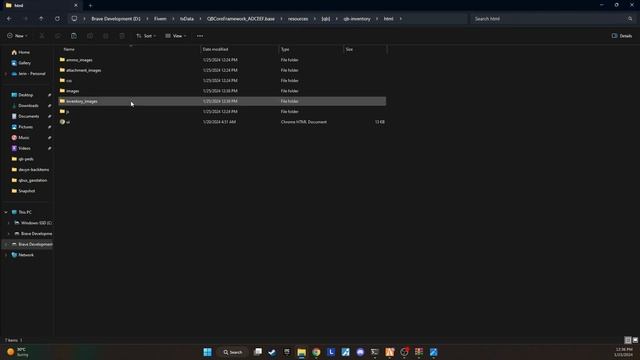Collapse the This PC tree node
Viewport: 640px width, 360px height.
pos(6,212)
